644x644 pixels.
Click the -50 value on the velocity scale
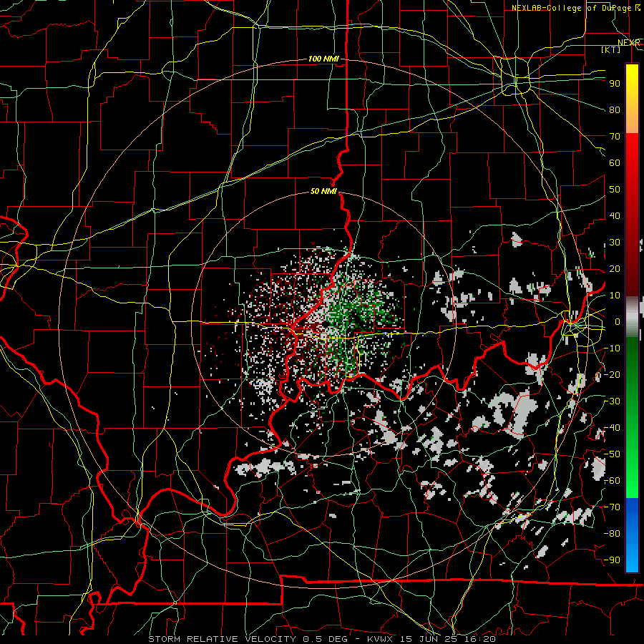pyautogui.click(x=612, y=454)
